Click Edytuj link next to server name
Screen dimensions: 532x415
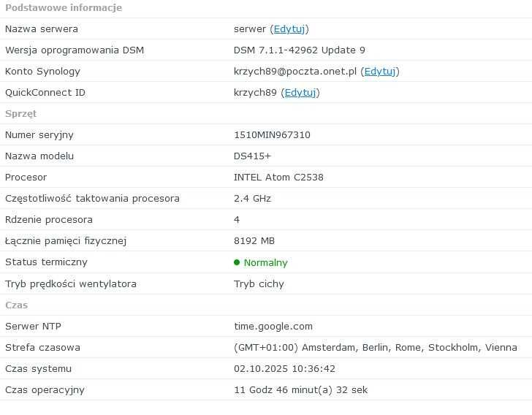[x=289, y=29]
